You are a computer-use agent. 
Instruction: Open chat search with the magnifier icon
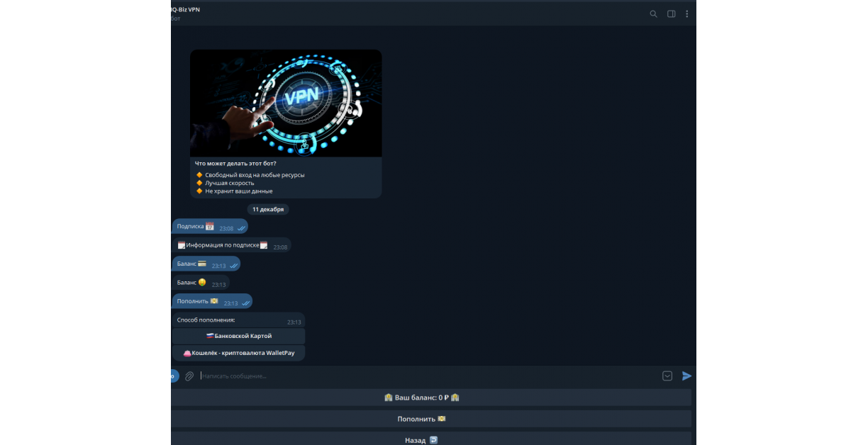(653, 14)
